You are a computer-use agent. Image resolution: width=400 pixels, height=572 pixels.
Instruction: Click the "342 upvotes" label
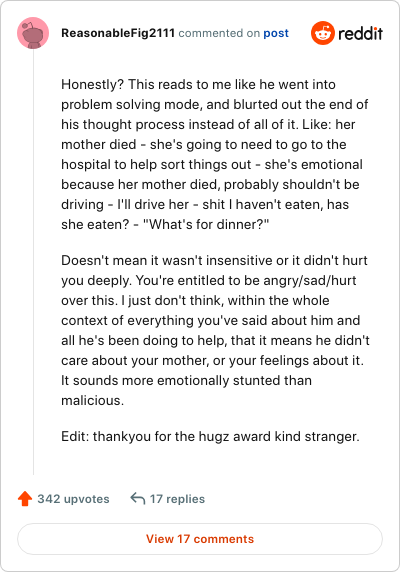coord(73,499)
